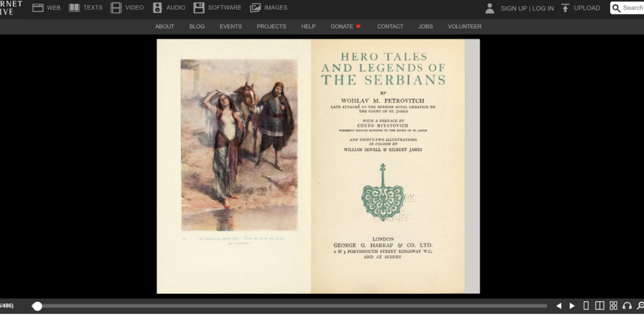
Task: Open the Projects menu item
Action: pos(271,26)
